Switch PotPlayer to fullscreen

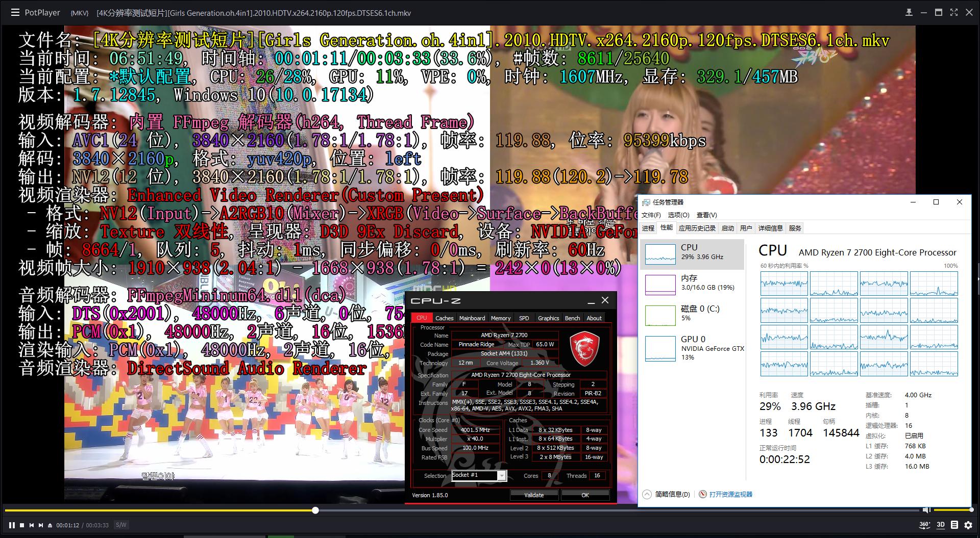click(954, 12)
